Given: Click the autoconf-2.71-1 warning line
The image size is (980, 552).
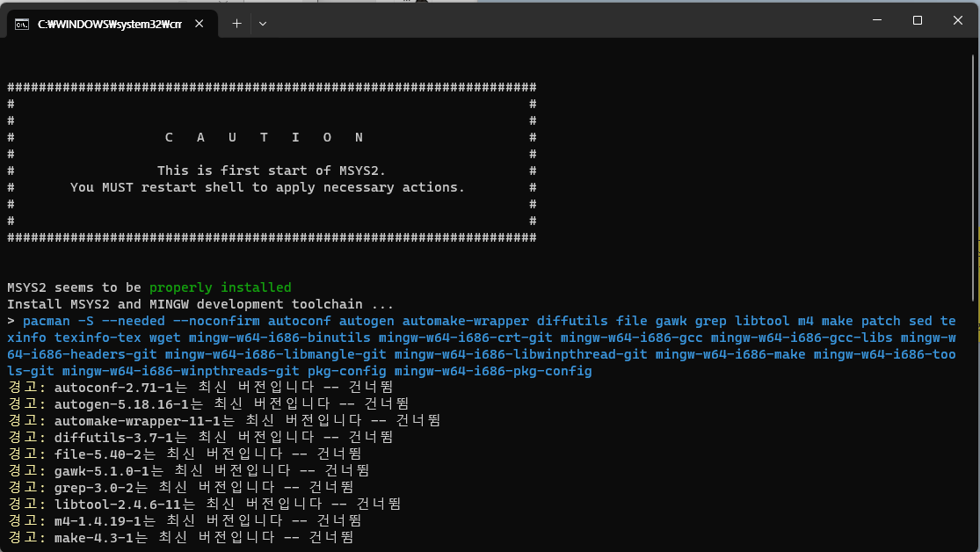Looking at the screenshot, I should (200, 388).
